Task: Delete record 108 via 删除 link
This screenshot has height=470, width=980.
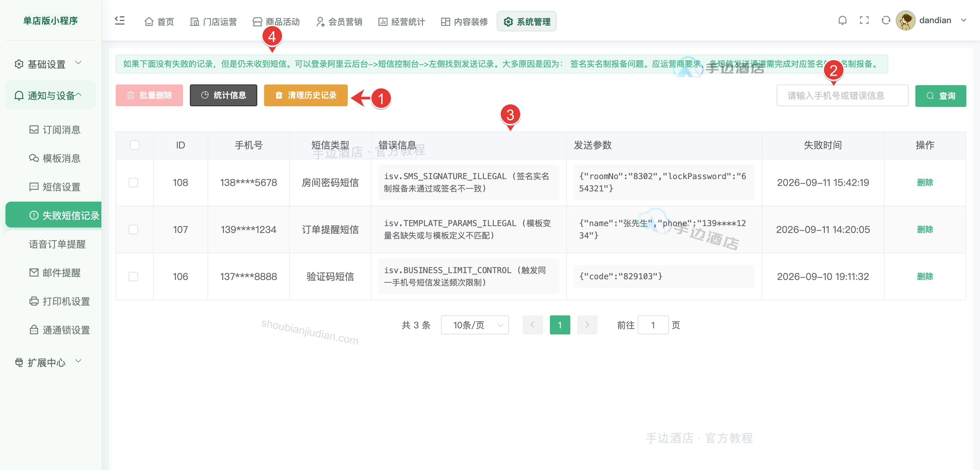Action: pos(925,183)
